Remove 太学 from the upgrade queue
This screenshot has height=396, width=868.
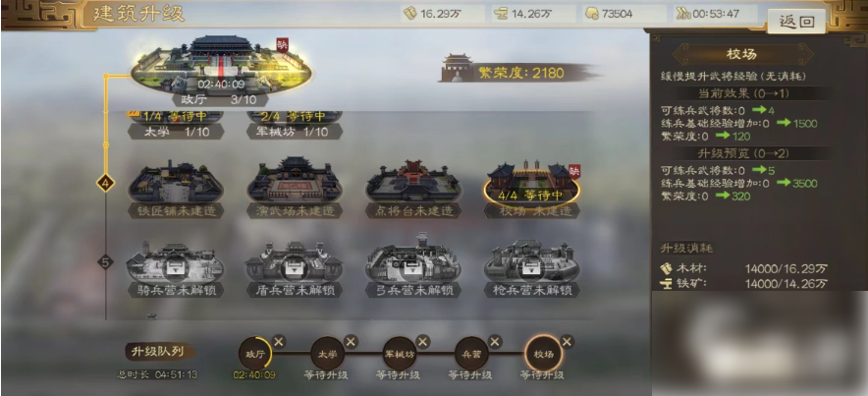click(351, 342)
